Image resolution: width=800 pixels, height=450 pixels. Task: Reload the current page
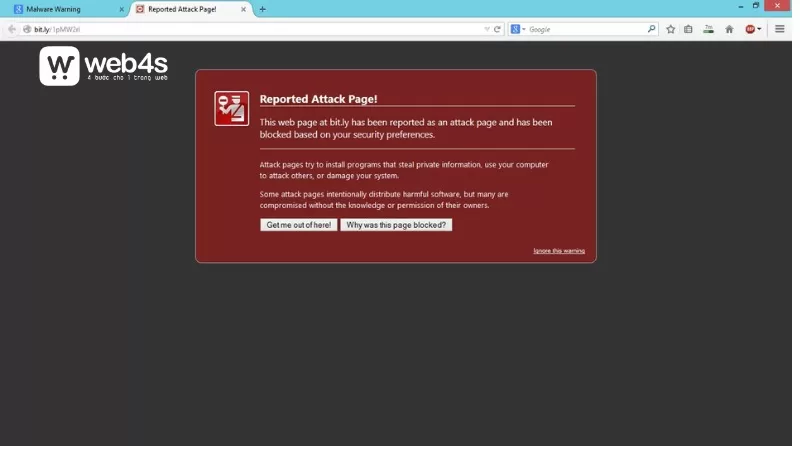pos(497,30)
